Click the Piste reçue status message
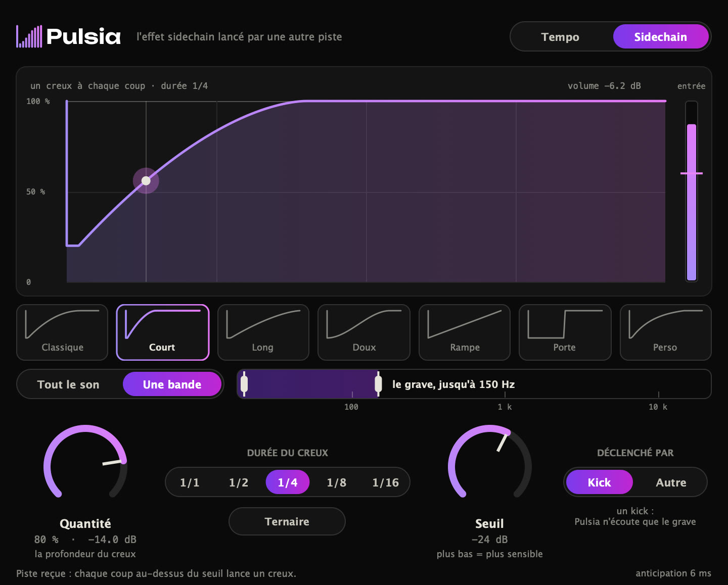The height and width of the screenshot is (585, 728). (156, 573)
